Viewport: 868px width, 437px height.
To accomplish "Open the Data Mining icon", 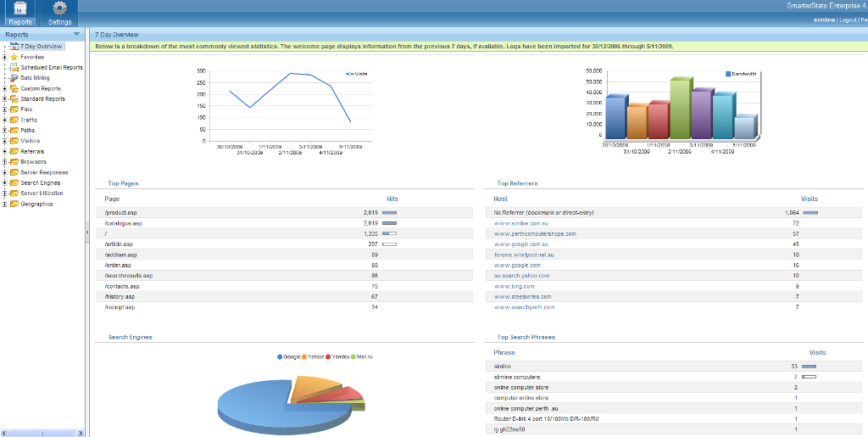I will 14,78.
